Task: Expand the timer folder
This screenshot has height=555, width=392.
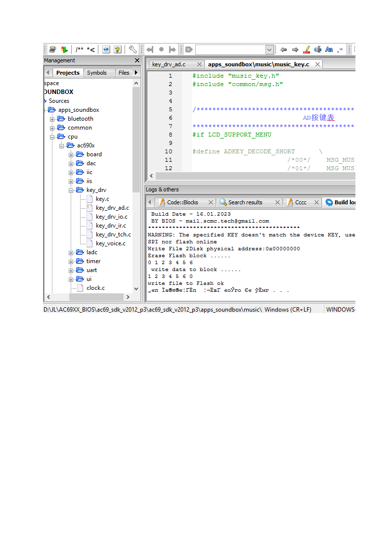Action: pyautogui.click(x=71, y=262)
